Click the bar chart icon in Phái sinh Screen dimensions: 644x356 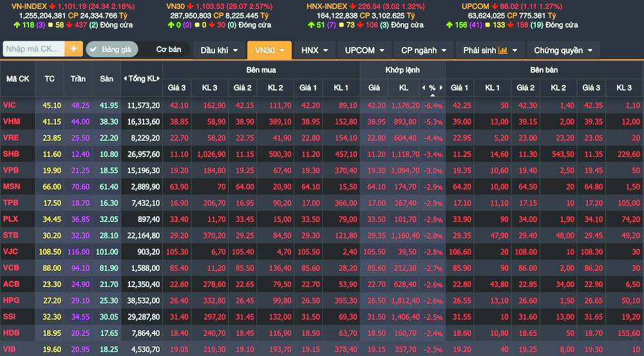[503, 50]
